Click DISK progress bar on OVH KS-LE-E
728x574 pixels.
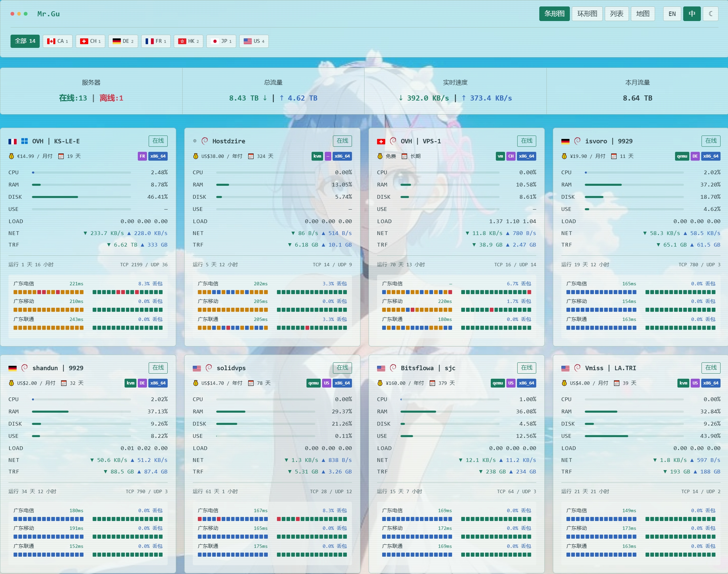81,197
